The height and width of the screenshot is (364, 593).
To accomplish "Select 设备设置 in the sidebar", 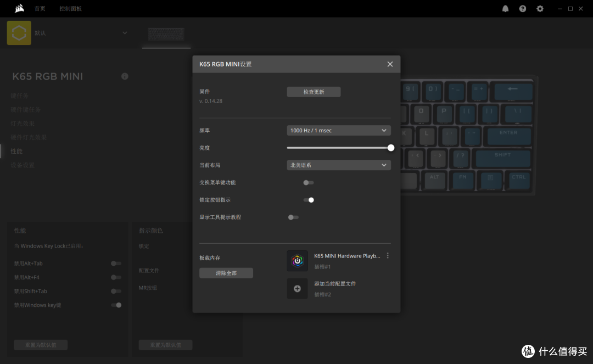I will [x=23, y=165].
